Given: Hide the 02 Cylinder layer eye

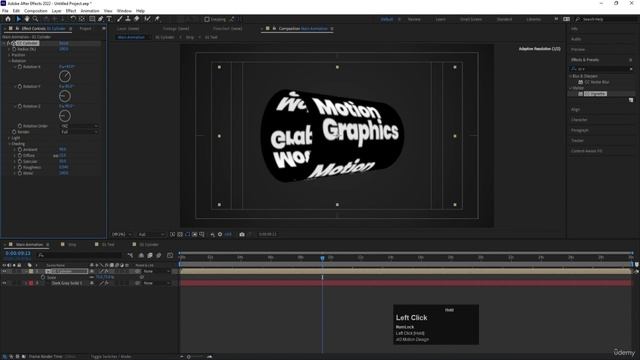Looking at the screenshot, I should click(4, 271).
